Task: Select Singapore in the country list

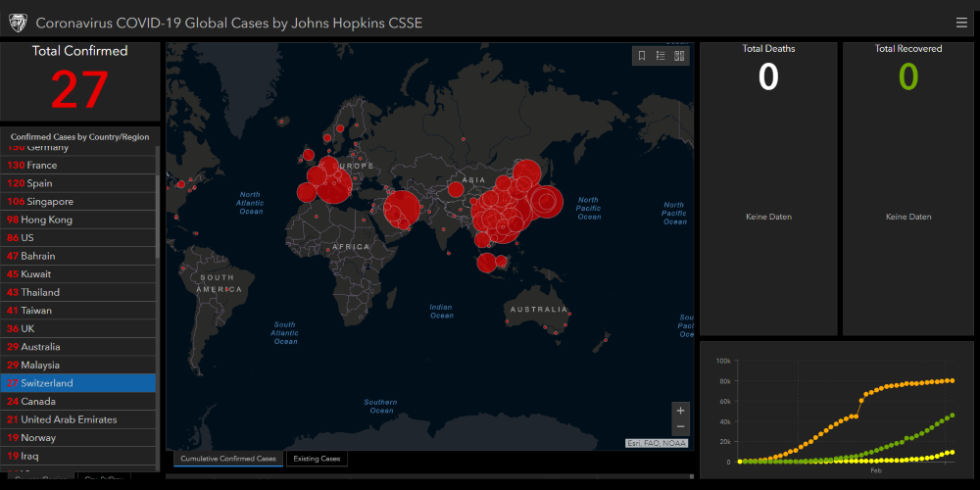Action: tap(78, 201)
